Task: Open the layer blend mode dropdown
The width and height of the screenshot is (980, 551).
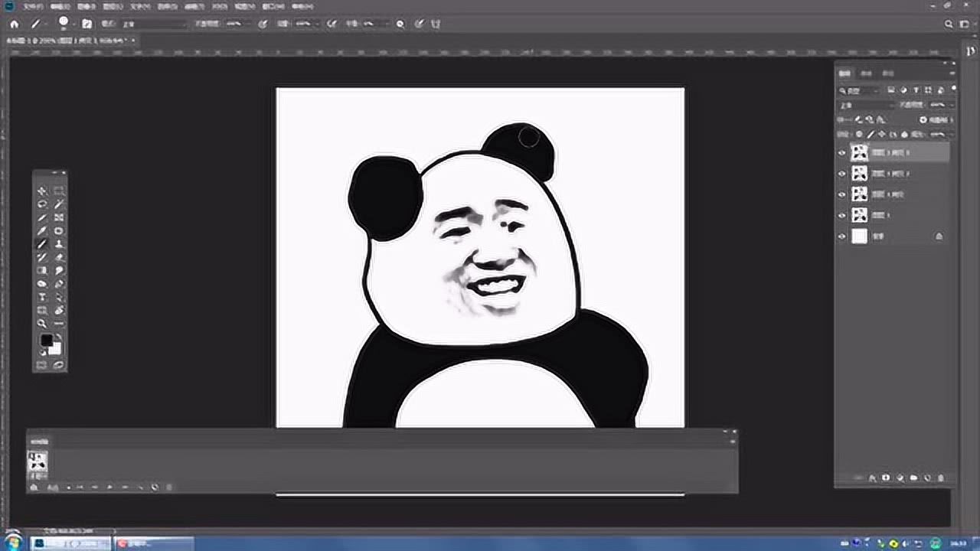Action: click(x=865, y=105)
